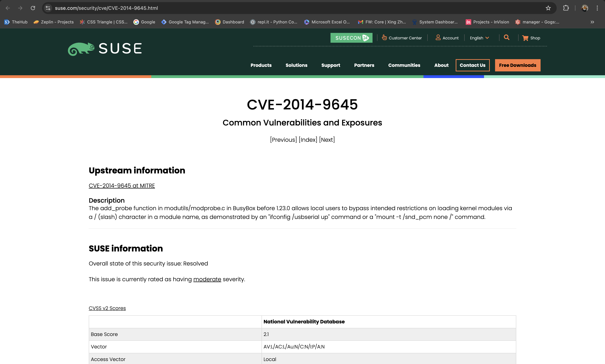Click the moderate severity link

(x=207, y=279)
